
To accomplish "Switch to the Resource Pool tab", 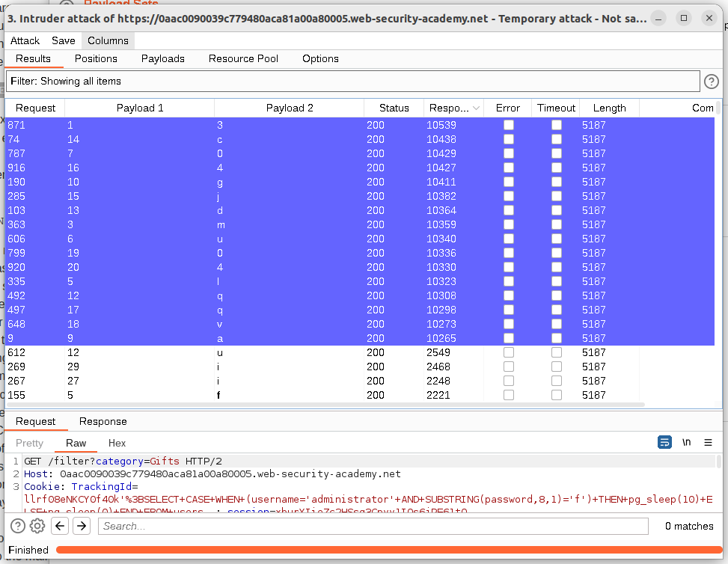I will (x=243, y=58).
